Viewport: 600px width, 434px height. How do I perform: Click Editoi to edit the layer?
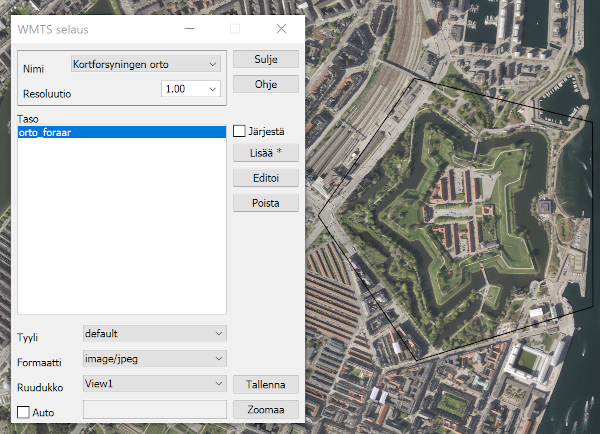click(266, 177)
